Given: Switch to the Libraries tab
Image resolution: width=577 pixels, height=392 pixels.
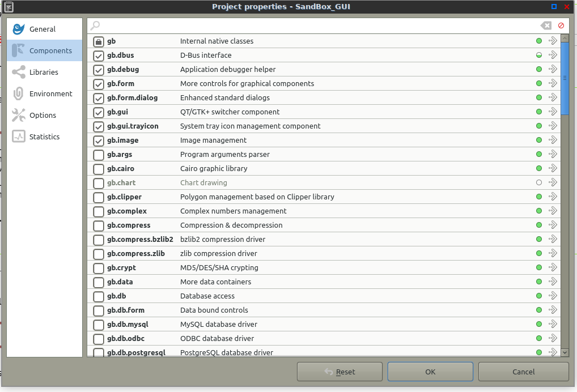Looking at the screenshot, I should [x=44, y=72].
